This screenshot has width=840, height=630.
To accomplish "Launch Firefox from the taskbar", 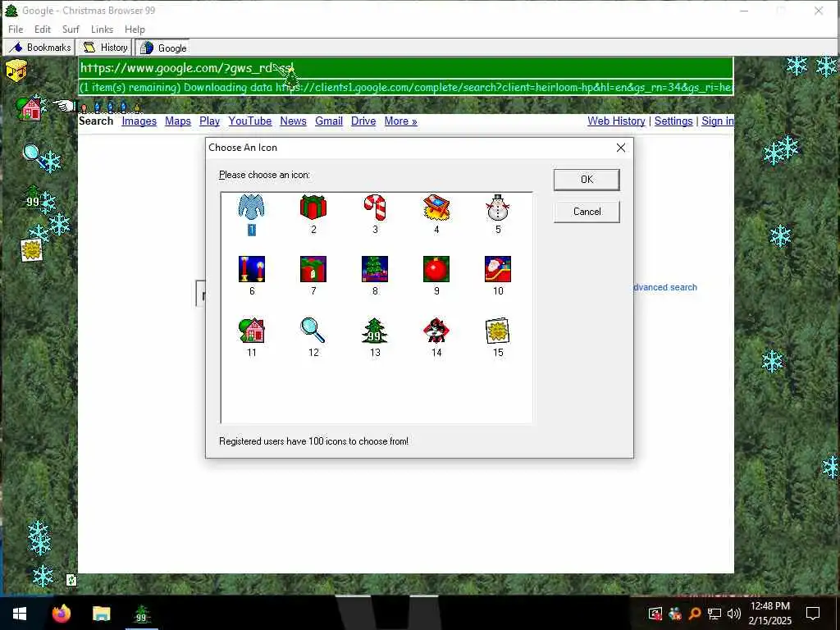I will click(61, 614).
